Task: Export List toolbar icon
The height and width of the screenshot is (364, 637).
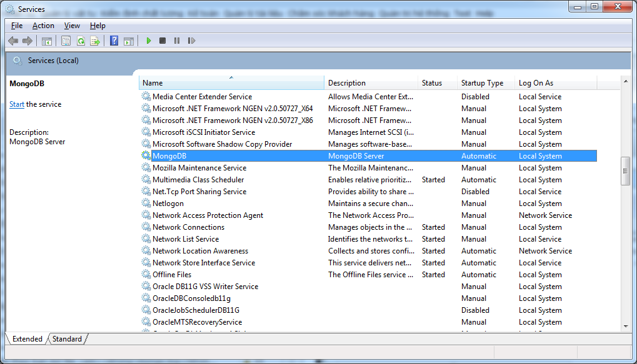Action: pos(95,41)
